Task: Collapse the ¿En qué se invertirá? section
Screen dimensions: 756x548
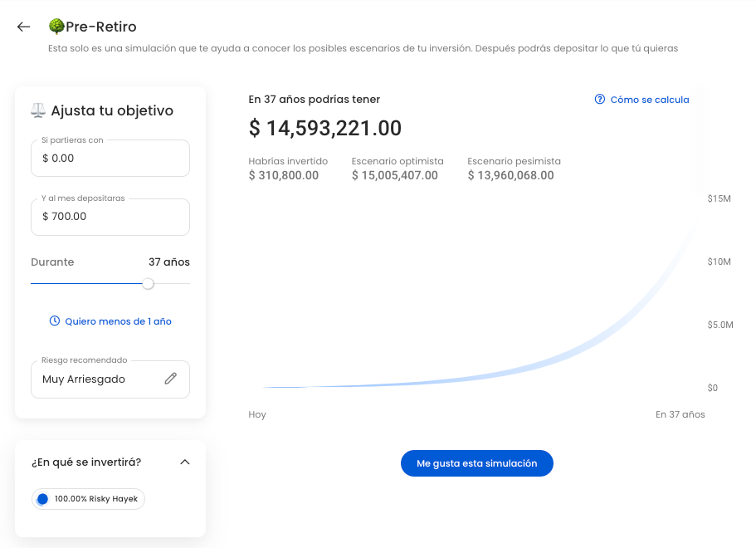Action: (185, 462)
